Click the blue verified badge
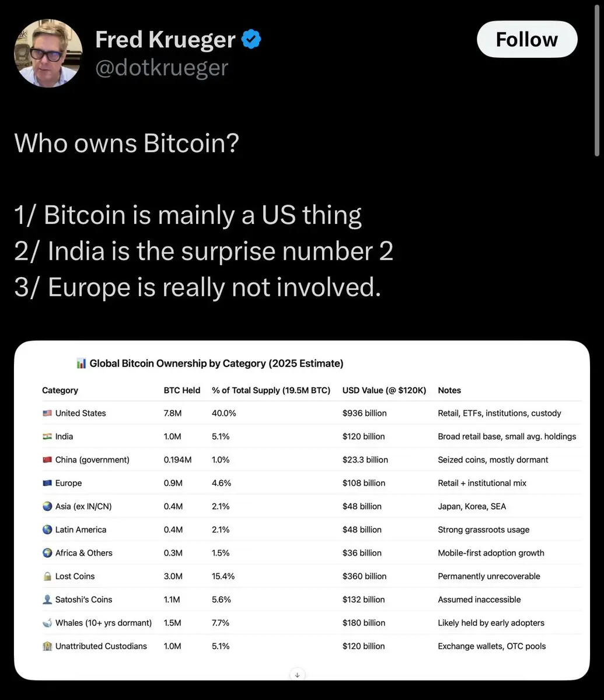Viewport: 604px width, 700px height. 251,40
